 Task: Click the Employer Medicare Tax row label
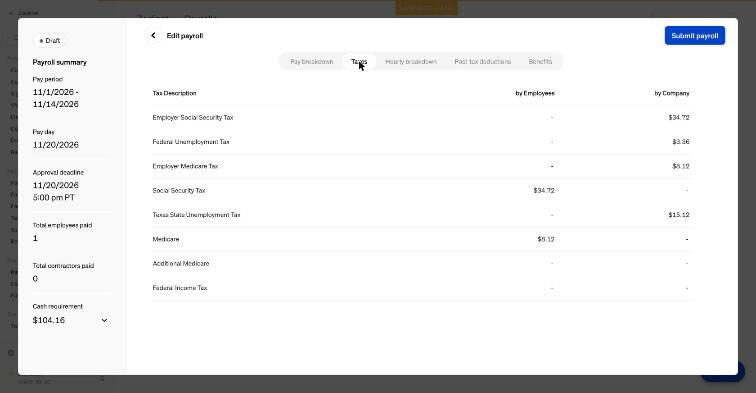(x=185, y=166)
